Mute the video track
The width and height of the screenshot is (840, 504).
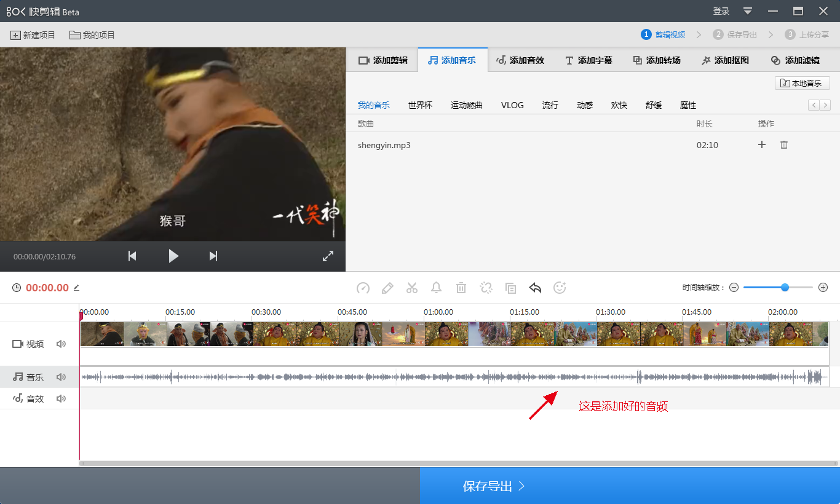coord(61,344)
